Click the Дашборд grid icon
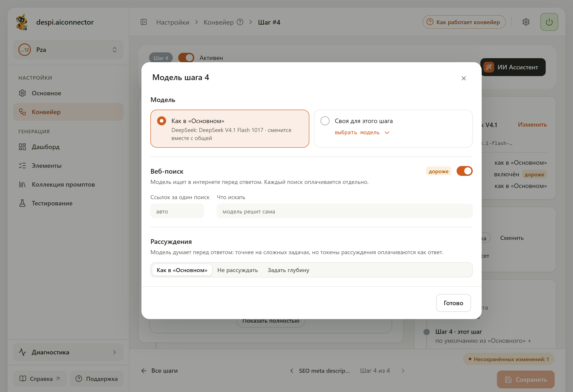 point(22,147)
